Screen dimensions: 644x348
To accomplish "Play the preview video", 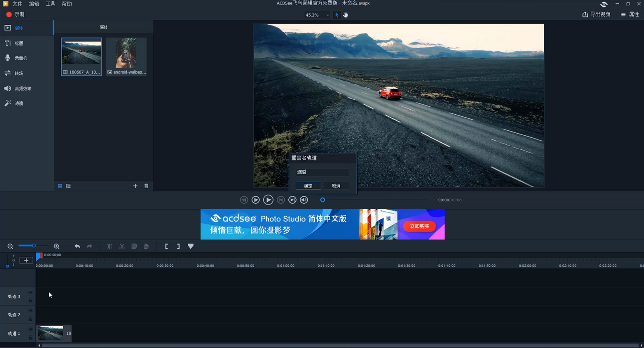I will point(268,200).
